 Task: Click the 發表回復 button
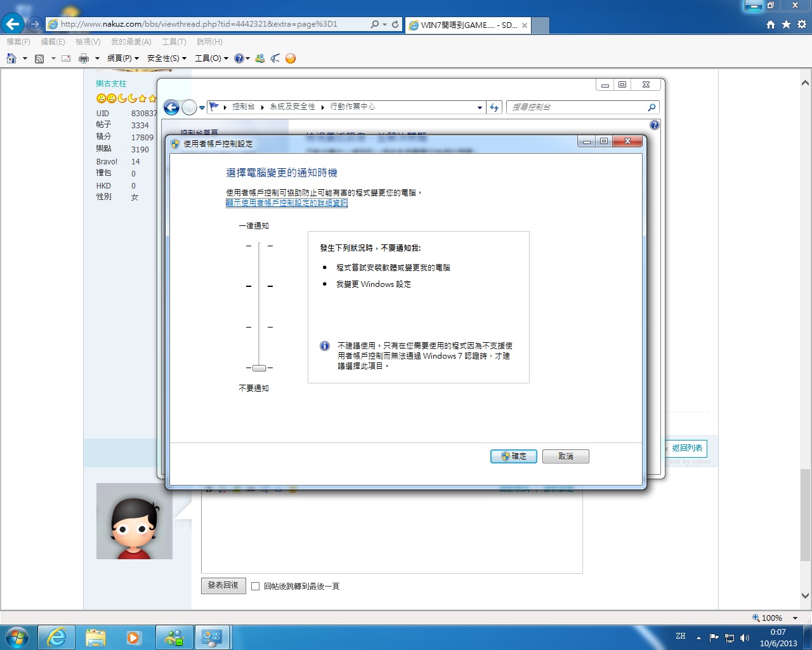click(x=223, y=585)
